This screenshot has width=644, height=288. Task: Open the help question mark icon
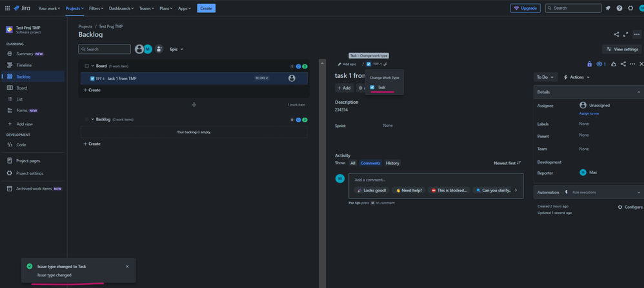pyautogui.click(x=619, y=8)
